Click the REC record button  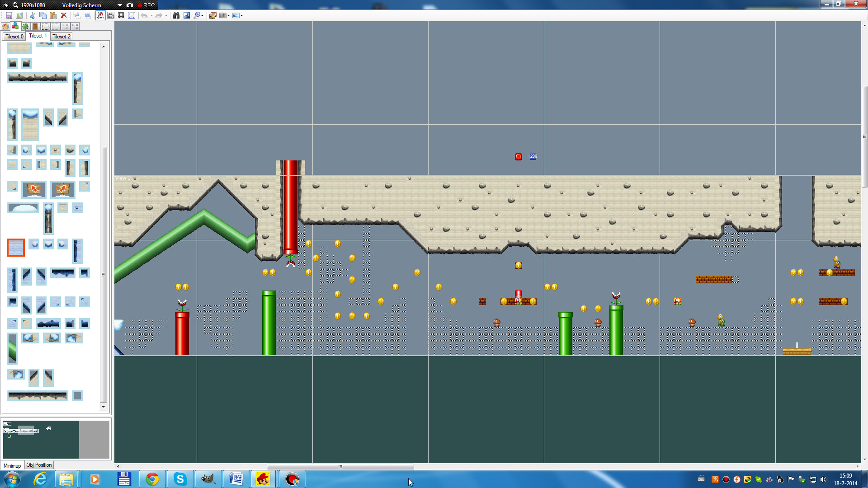pyautogui.click(x=146, y=5)
